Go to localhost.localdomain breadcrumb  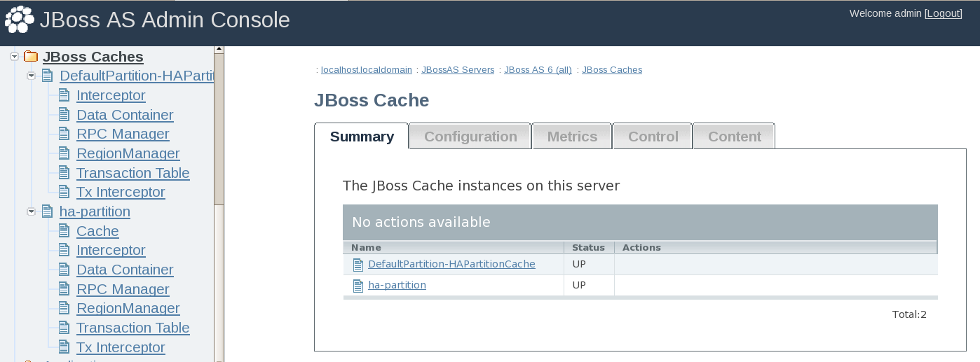tap(366, 70)
